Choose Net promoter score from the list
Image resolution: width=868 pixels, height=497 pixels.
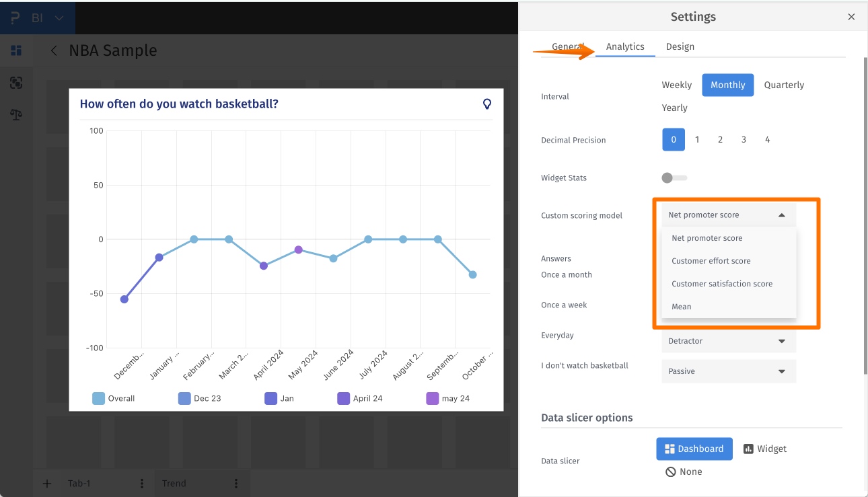tap(729, 238)
